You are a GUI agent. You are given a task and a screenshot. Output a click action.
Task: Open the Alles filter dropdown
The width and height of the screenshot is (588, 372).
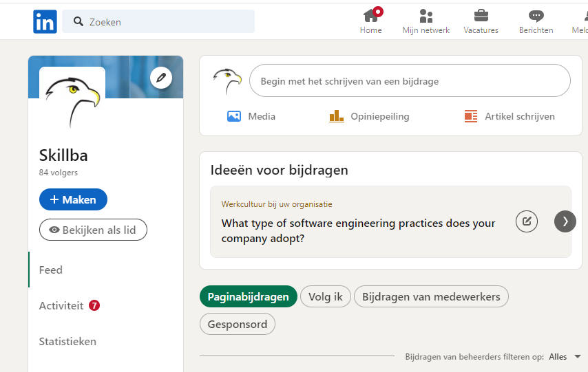565,357
